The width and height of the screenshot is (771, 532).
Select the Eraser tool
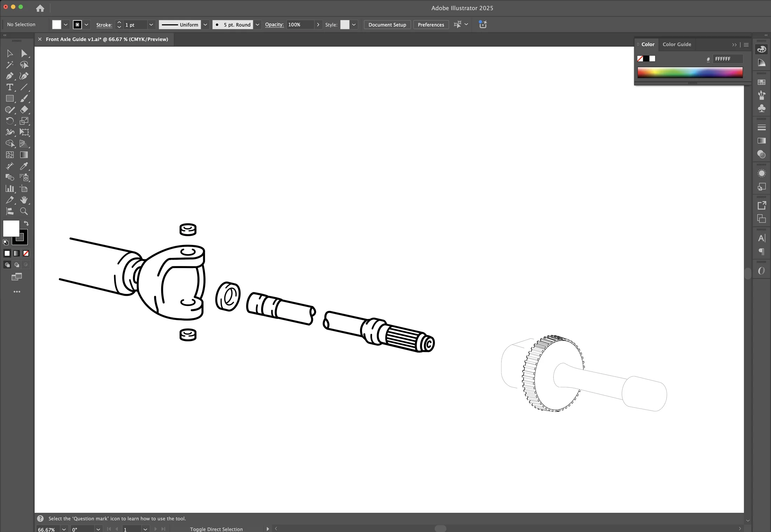point(24,110)
